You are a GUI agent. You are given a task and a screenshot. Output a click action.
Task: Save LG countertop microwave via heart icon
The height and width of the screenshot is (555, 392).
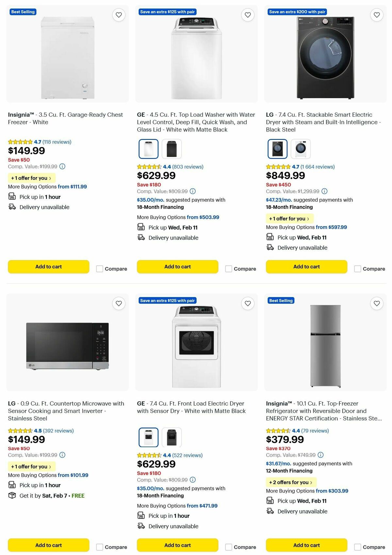point(119,303)
